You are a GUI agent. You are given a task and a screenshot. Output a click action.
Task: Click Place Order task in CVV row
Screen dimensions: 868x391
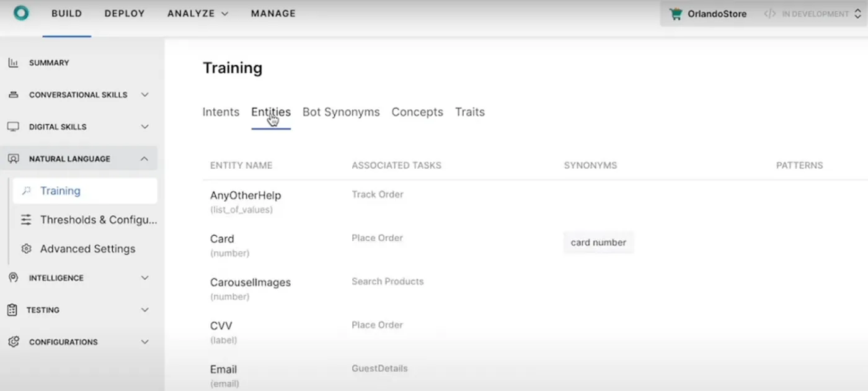tap(377, 325)
